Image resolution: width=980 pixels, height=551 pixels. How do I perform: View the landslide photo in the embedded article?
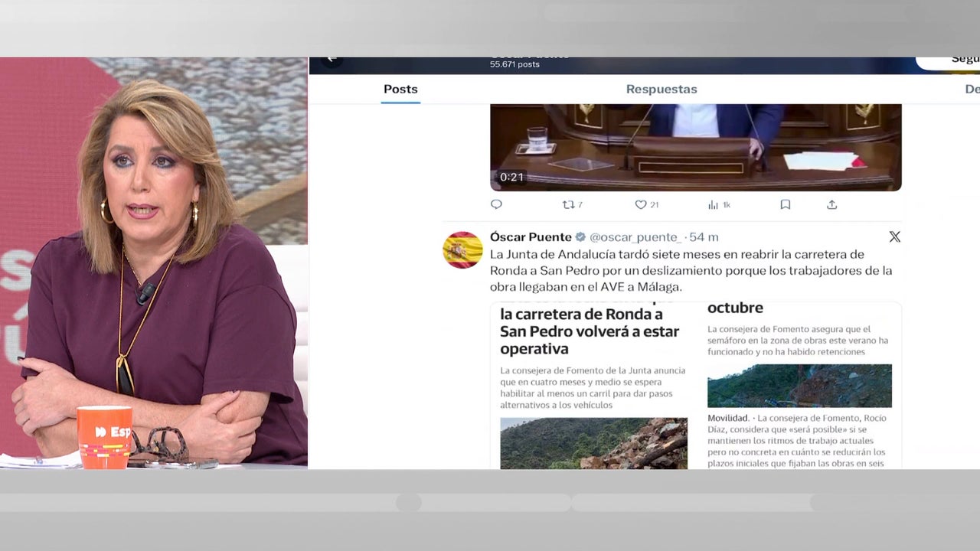pyautogui.click(x=594, y=444)
